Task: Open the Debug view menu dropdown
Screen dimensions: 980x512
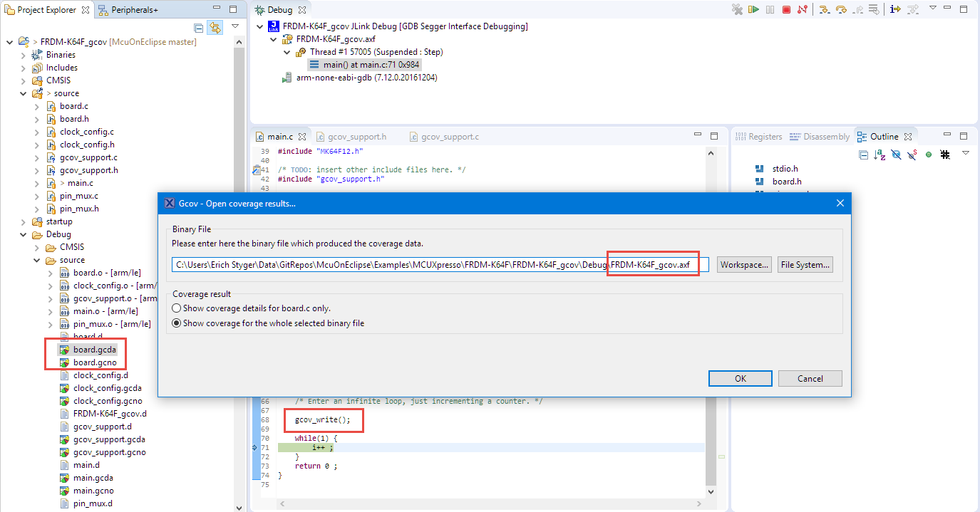Action: tap(933, 9)
